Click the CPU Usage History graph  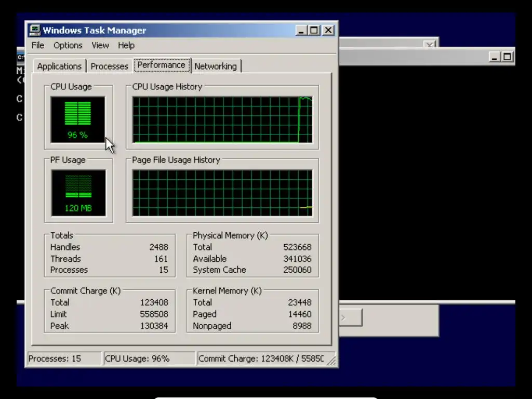(222, 120)
